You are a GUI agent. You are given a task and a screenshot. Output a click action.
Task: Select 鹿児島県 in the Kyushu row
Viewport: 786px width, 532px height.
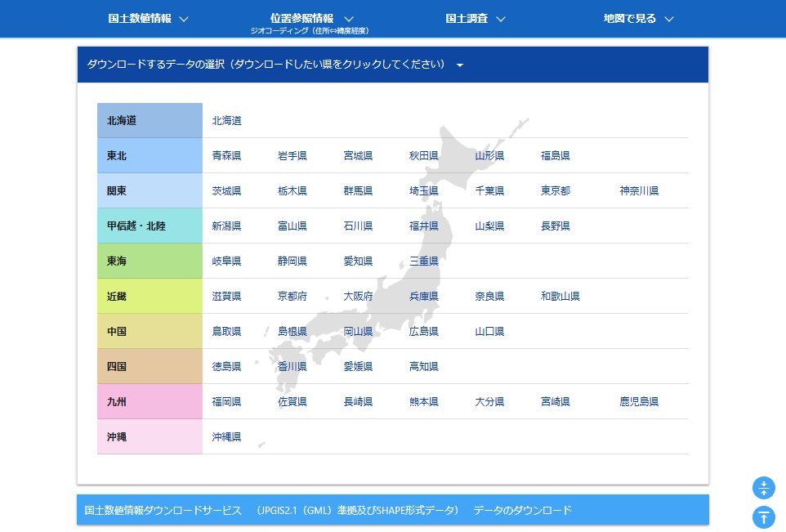[x=639, y=401]
